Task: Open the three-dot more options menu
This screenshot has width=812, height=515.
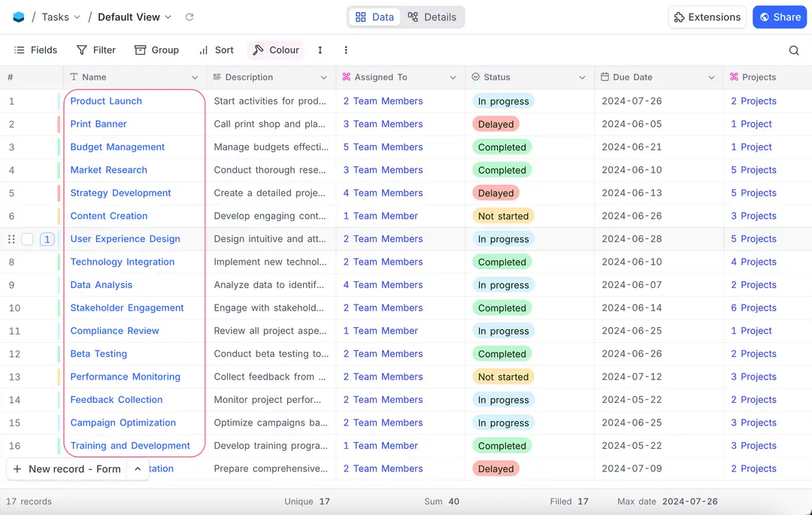Action: (346, 50)
